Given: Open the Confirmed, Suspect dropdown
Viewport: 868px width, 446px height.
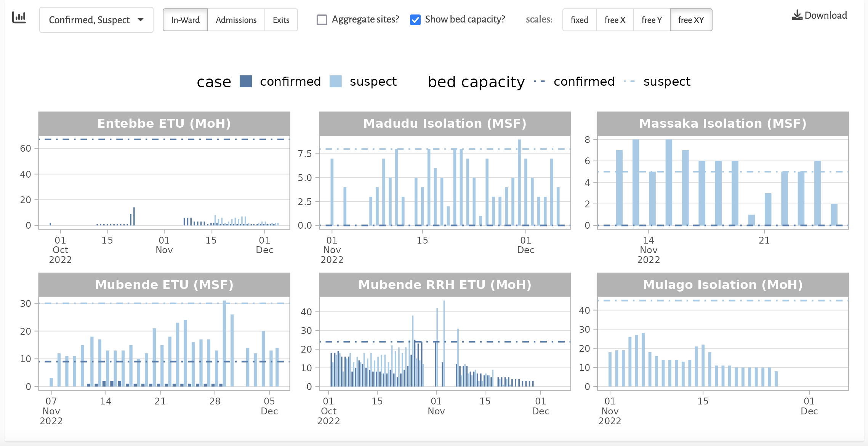Looking at the screenshot, I should [96, 20].
